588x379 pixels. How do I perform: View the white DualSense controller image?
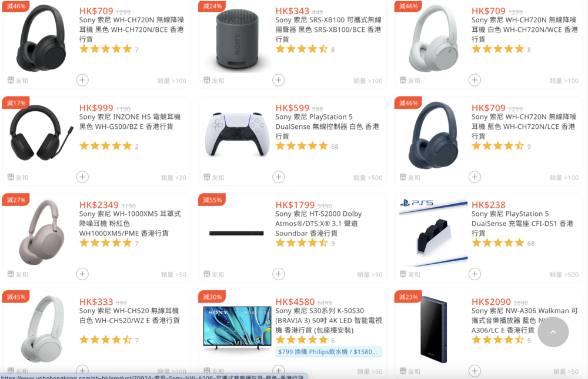click(x=237, y=134)
